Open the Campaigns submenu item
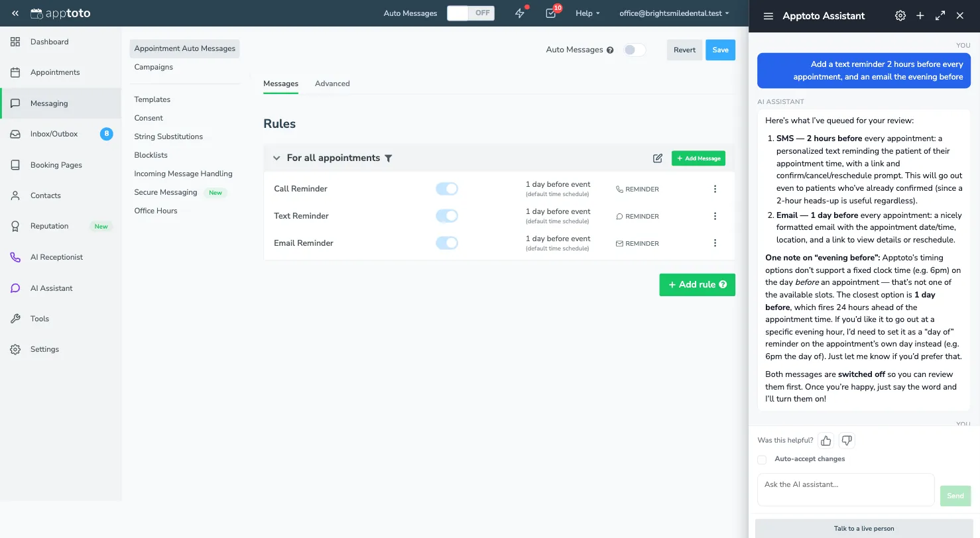 point(154,67)
